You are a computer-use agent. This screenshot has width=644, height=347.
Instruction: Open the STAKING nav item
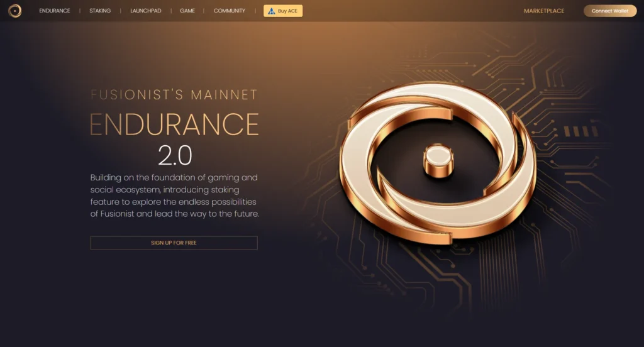[100, 11]
